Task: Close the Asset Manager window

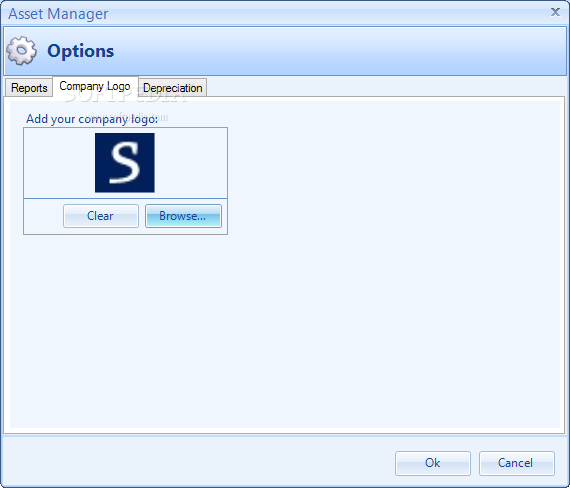Action: point(555,12)
